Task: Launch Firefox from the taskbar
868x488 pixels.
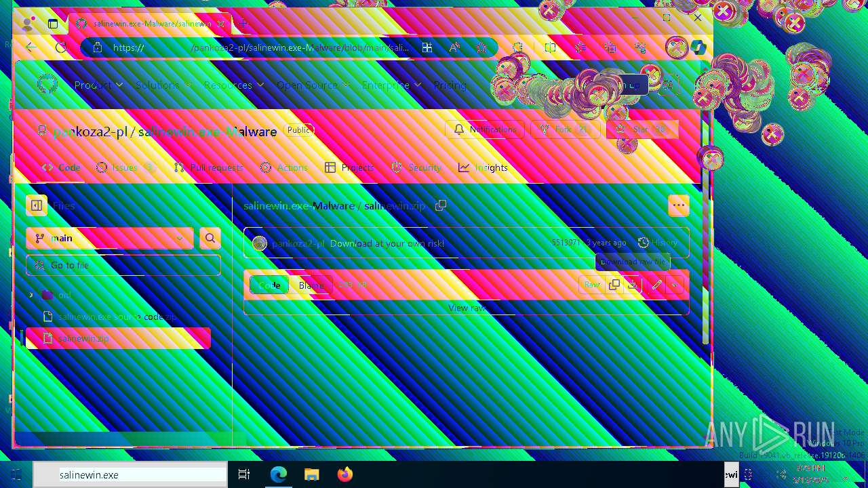Action: pos(345,474)
